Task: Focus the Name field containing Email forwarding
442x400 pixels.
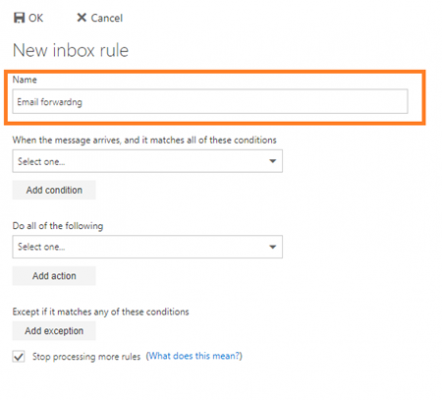Action: pos(210,101)
